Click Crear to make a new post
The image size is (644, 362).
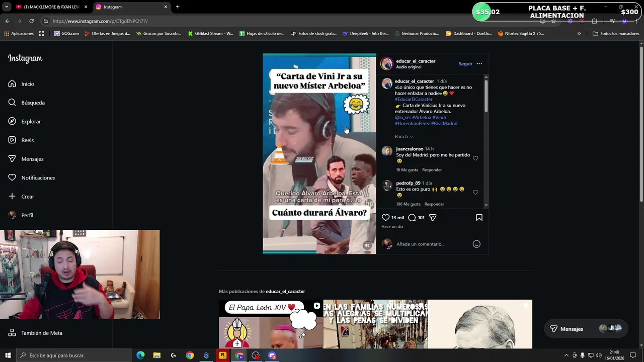click(21, 197)
